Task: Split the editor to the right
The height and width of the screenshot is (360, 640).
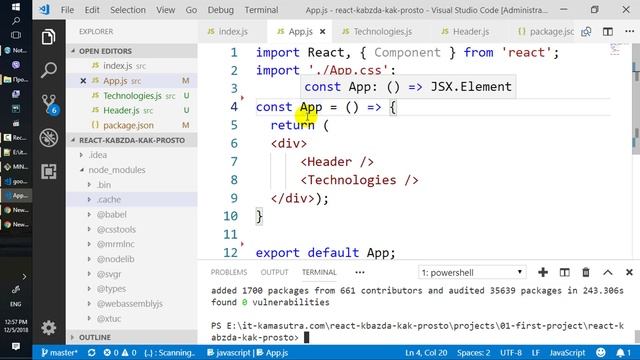Action: [608, 31]
